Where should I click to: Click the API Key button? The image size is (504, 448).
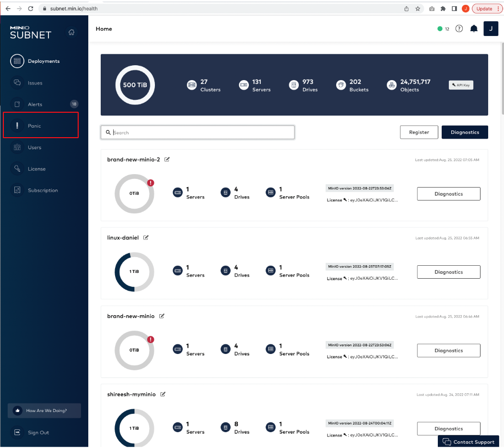tap(461, 85)
